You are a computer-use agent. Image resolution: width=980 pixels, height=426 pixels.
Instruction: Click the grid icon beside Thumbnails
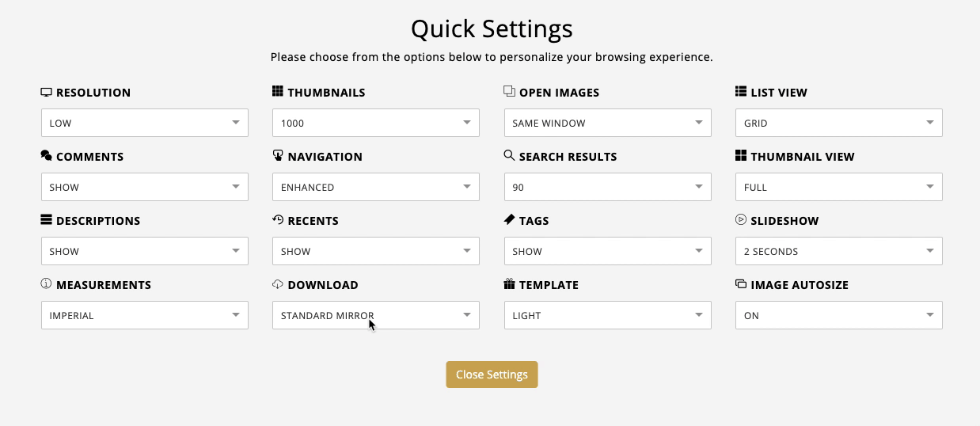pos(278,92)
